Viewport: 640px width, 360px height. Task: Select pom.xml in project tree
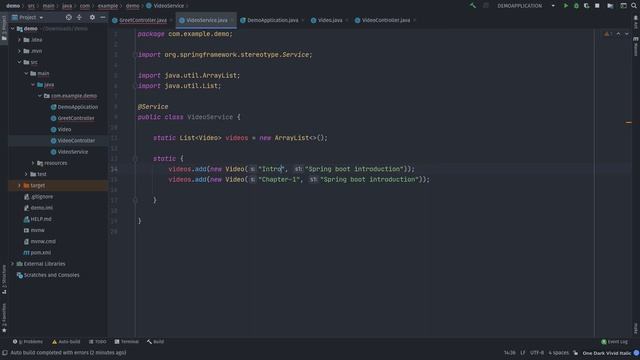click(x=41, y=253)
